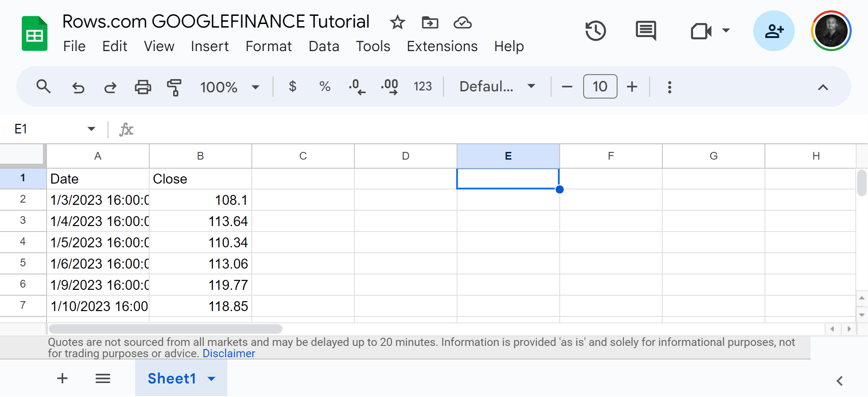Search the menus magnifier icon
The height and width of the screenshot is (397, 868).
tap(43, 86)
